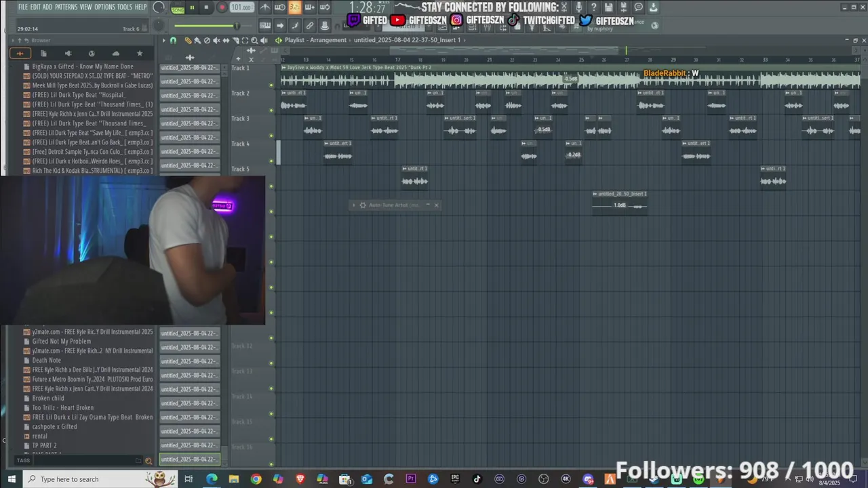Viewport: 868px width, 488px height.
Task: Open the browser cloud tab icon
Action: click(115, 54)
